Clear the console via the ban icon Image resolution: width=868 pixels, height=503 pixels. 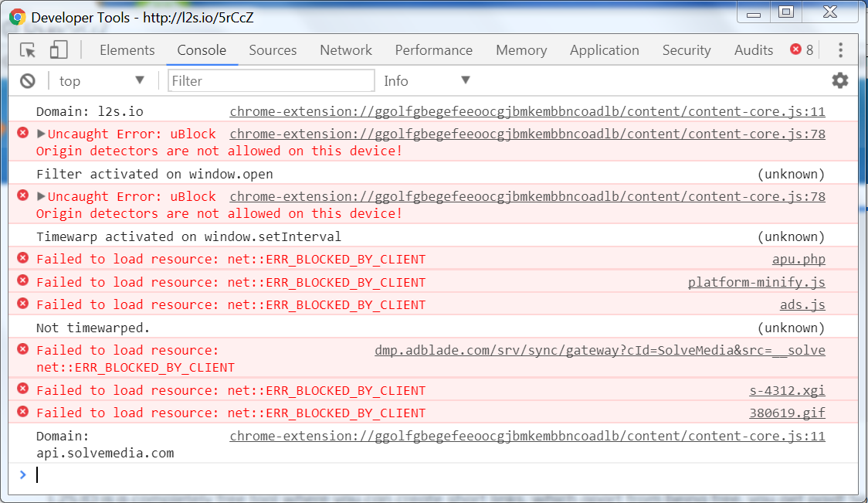[28, 80]
